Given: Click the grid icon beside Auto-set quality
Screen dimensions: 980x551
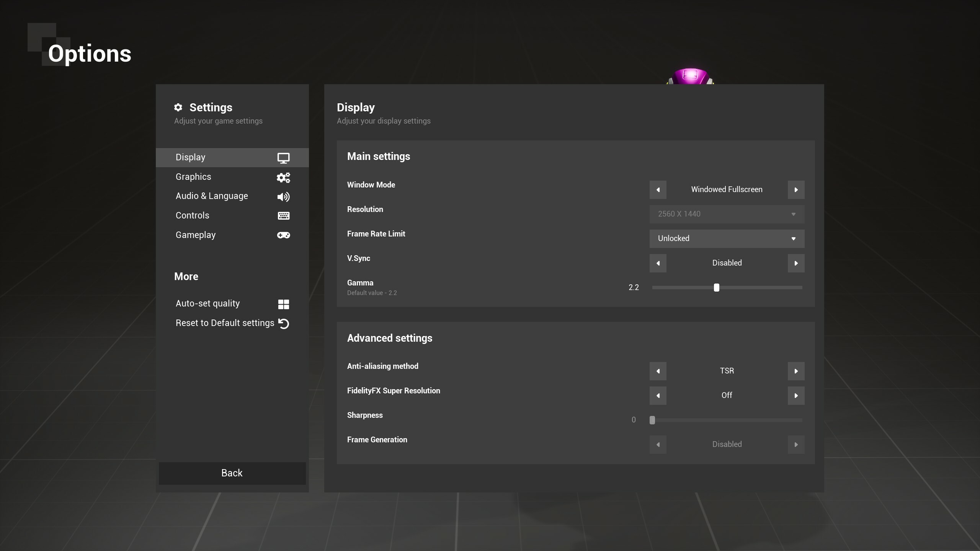Looking at the screenshot, I should 283,304.
